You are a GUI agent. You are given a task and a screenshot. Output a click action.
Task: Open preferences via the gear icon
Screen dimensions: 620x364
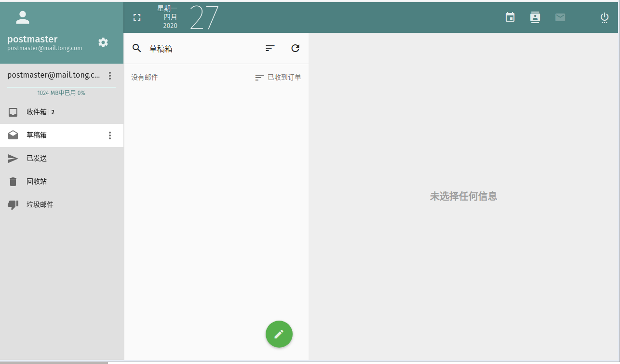[103, 42]
